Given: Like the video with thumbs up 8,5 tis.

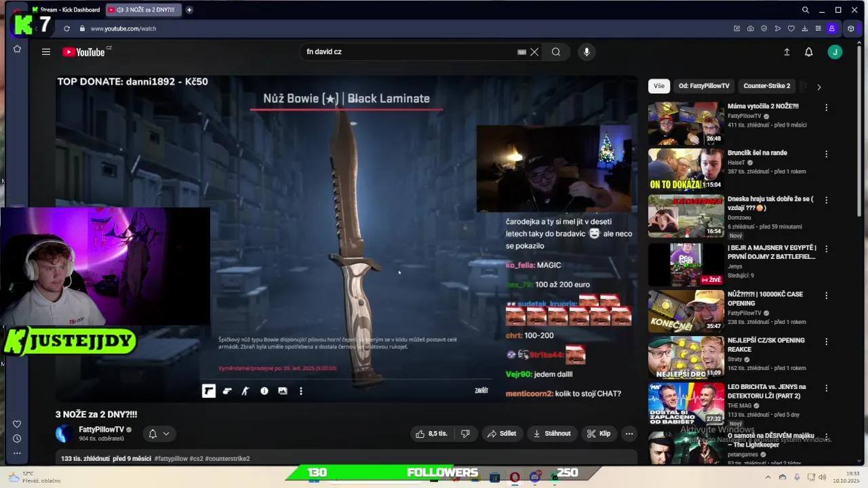Looking at the screenshot, I should [x=431, y=434].
